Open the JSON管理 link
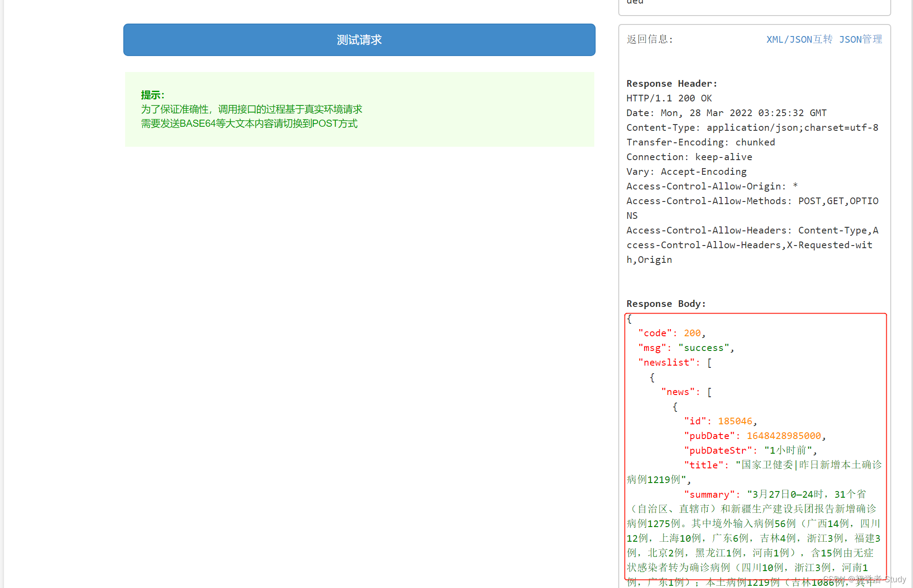The height and width of the screenshot is (588, 913). coord(860,39)
